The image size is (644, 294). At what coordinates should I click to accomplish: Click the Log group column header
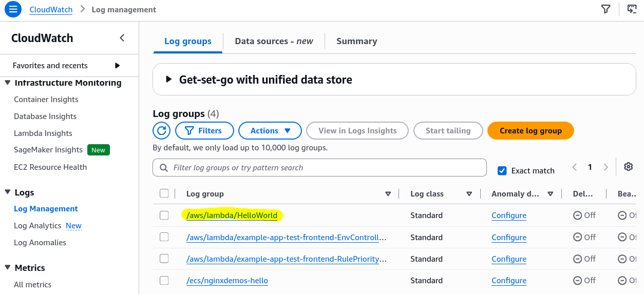click(x=205, y=194)
